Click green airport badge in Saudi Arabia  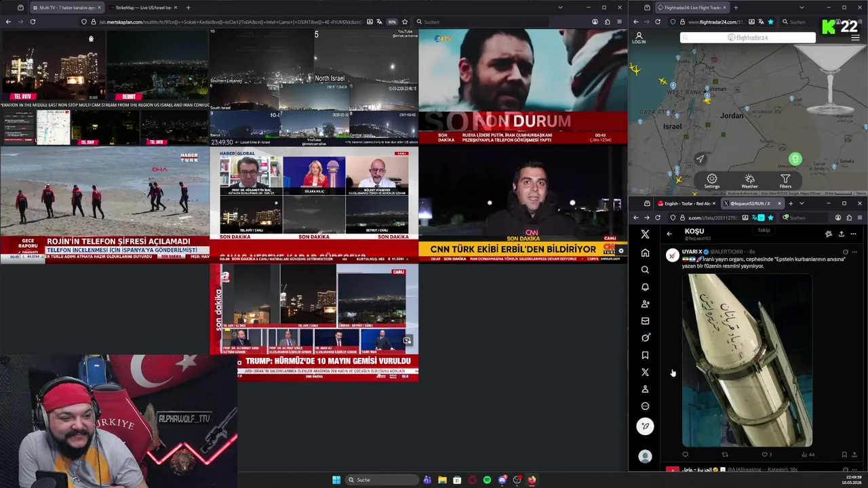point(795,159)
